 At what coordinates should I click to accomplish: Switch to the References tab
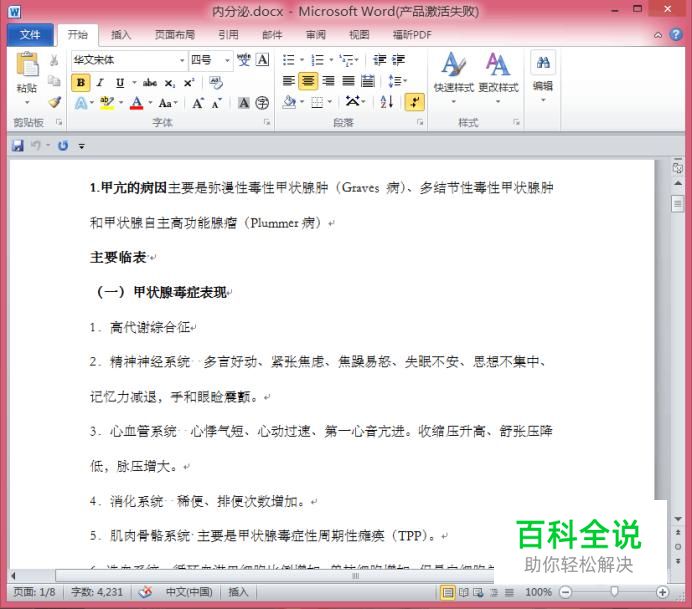(x=228, y=35)
